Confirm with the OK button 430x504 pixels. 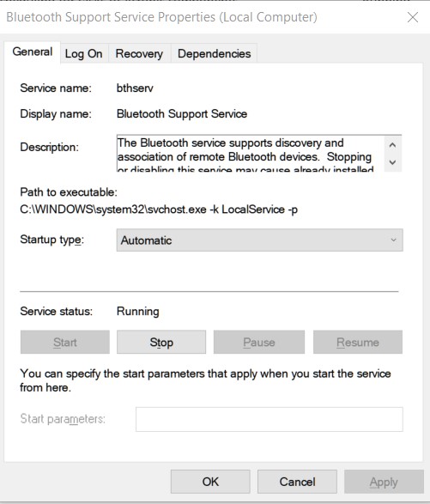tap(210, 482)
